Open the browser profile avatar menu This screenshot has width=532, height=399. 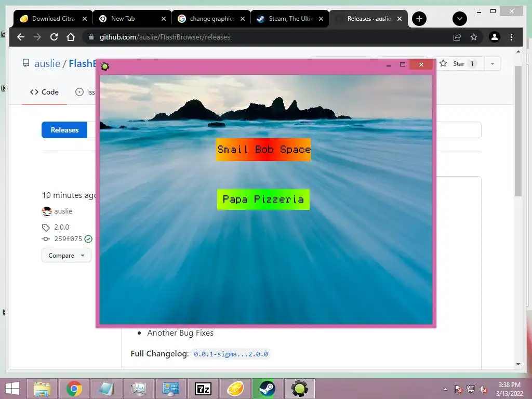(495, 37)
